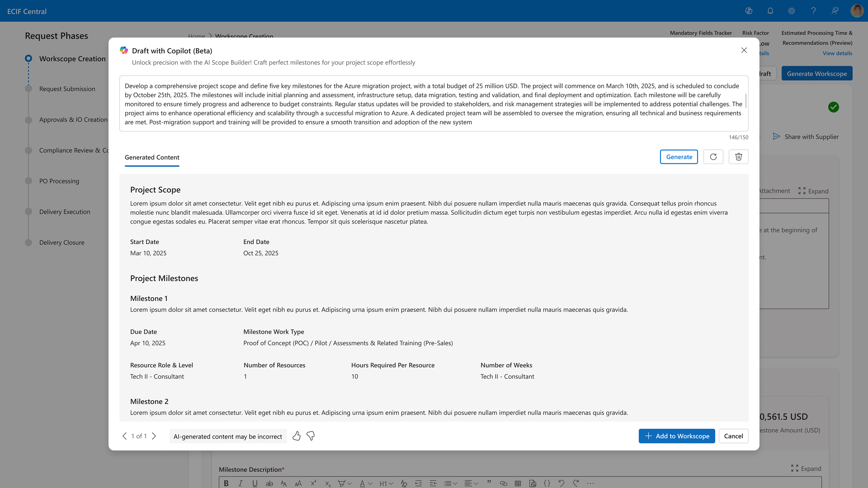
Task: Click the regenerate refresh icon button
Action: point(713,157)
